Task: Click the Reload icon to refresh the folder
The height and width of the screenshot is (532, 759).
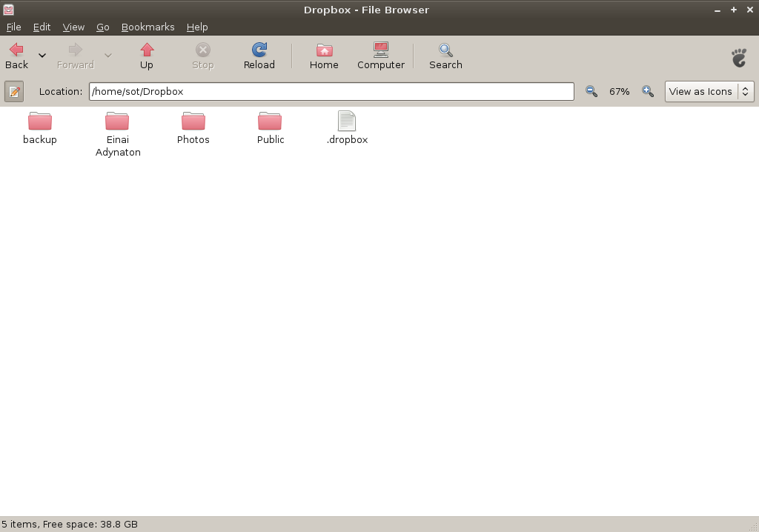Action: pos(259,56)
